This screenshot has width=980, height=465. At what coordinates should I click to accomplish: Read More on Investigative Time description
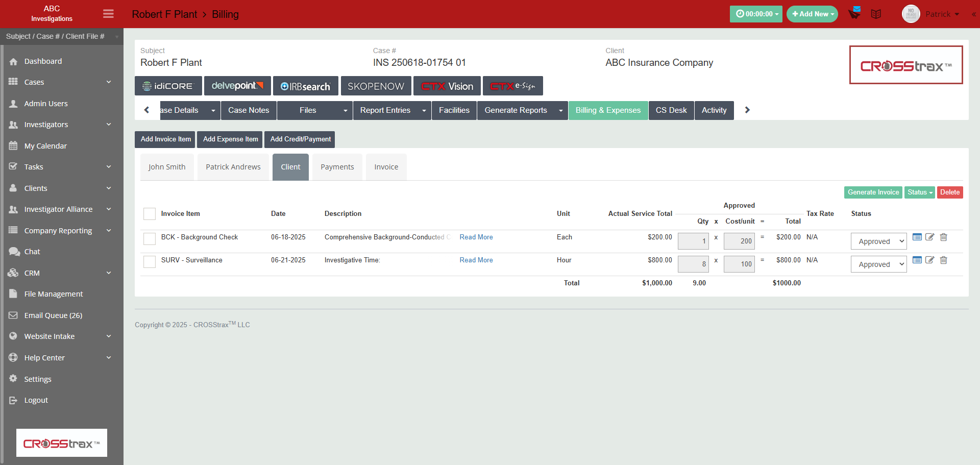tap(476, 260)
